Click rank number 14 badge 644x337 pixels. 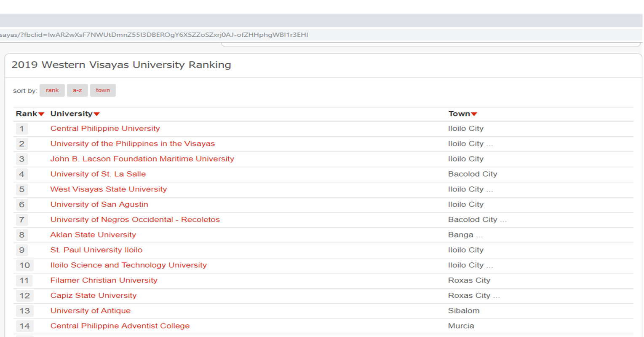(24, 326)
